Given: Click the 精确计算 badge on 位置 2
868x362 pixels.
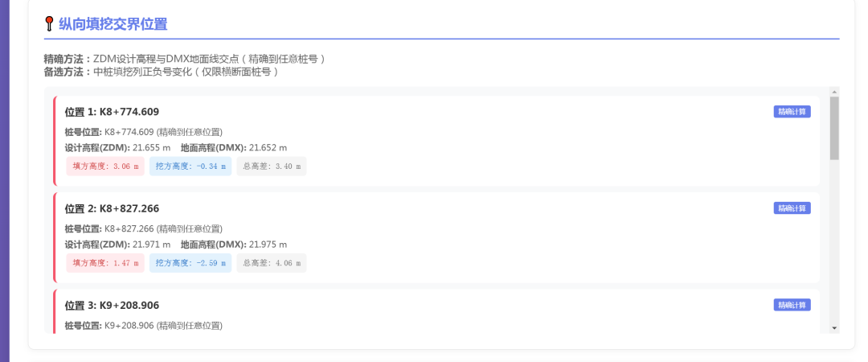Looking at the screenshot, I should tap(792, 208).
